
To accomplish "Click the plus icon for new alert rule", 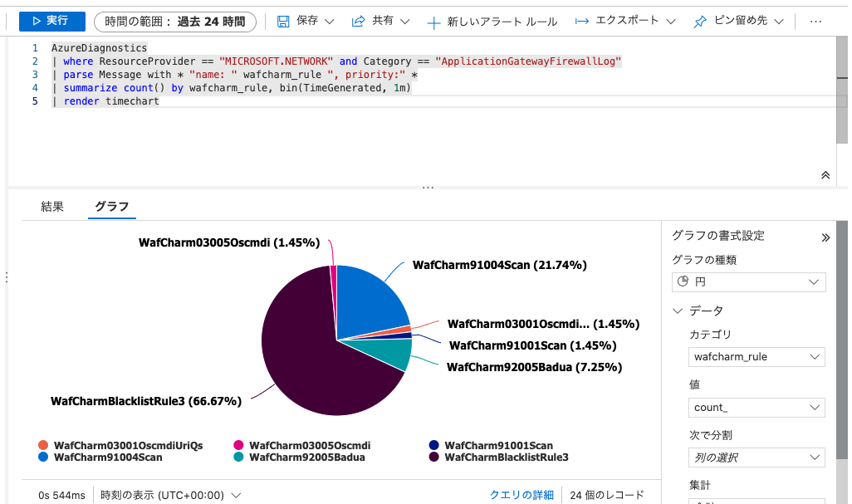I will click(x=433, y=22).
